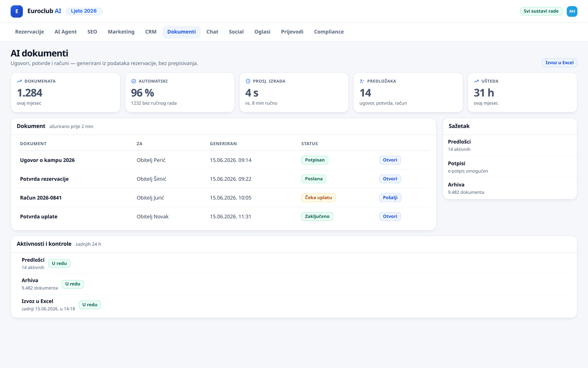Click the U redu badge beside Predlošci activity

(x=60, y=264)
